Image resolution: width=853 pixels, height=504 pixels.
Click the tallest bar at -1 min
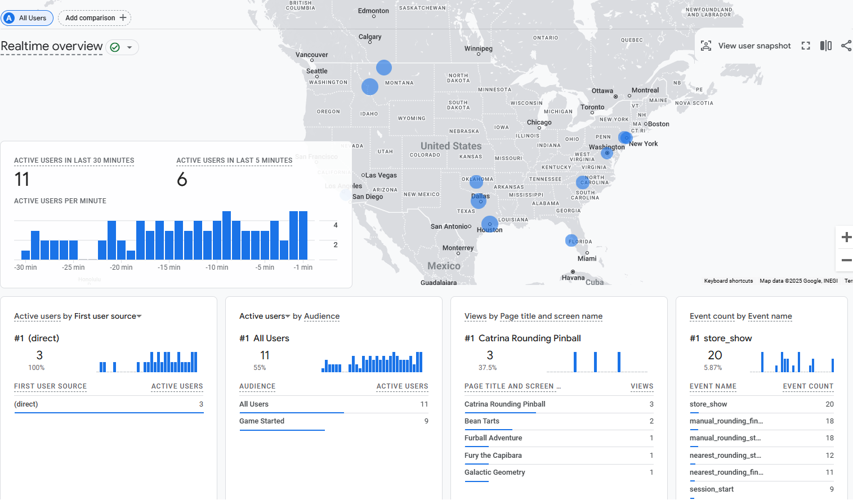click(x=303, y=235)
